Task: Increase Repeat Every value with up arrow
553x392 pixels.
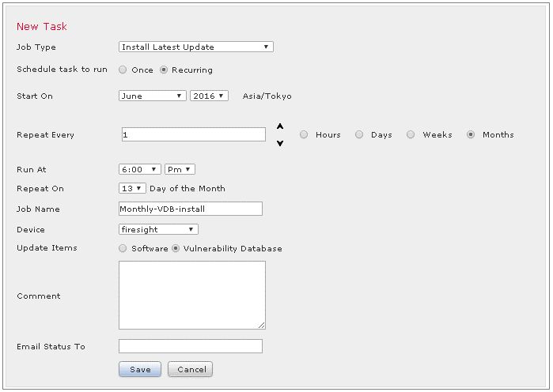Action: click(x=280, y=126)
